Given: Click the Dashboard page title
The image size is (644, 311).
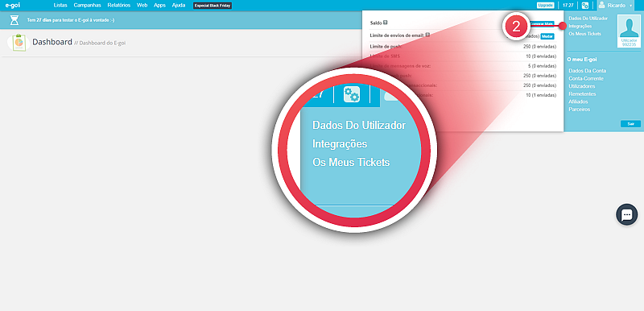Looking at the screenshot, I should (x=52, y=42).
